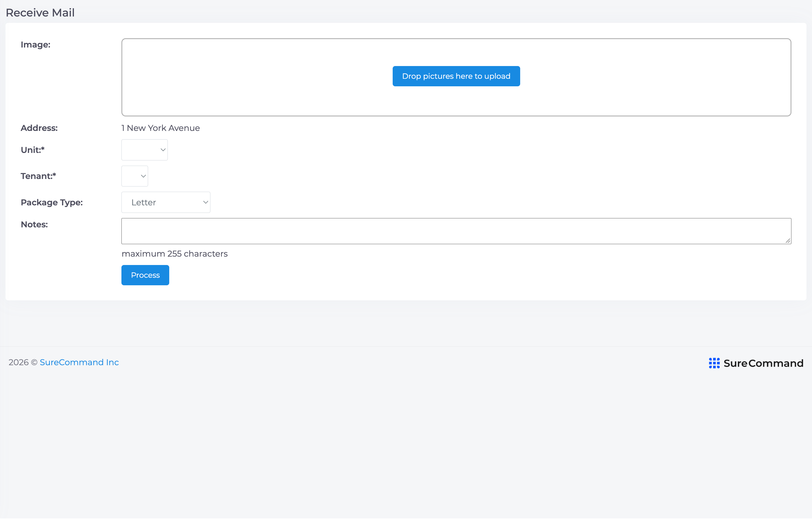Click the Receive Mail page heading
This screenshot has width=812, height=519.
pyautogui.click(x=40, y=12)
